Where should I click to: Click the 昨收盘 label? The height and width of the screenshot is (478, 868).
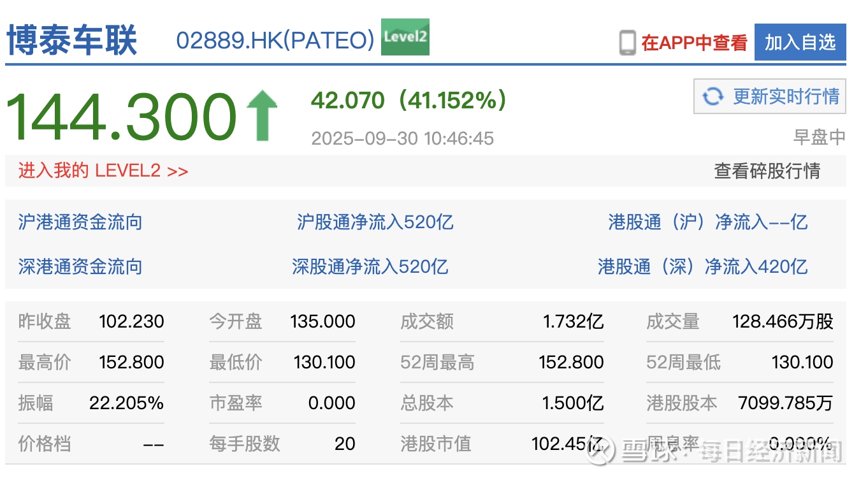pos(45,321)
